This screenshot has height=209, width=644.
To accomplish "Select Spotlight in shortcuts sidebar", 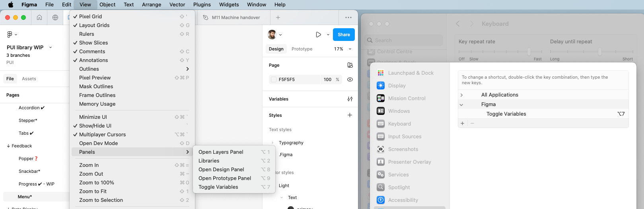I will coord(393,187).
